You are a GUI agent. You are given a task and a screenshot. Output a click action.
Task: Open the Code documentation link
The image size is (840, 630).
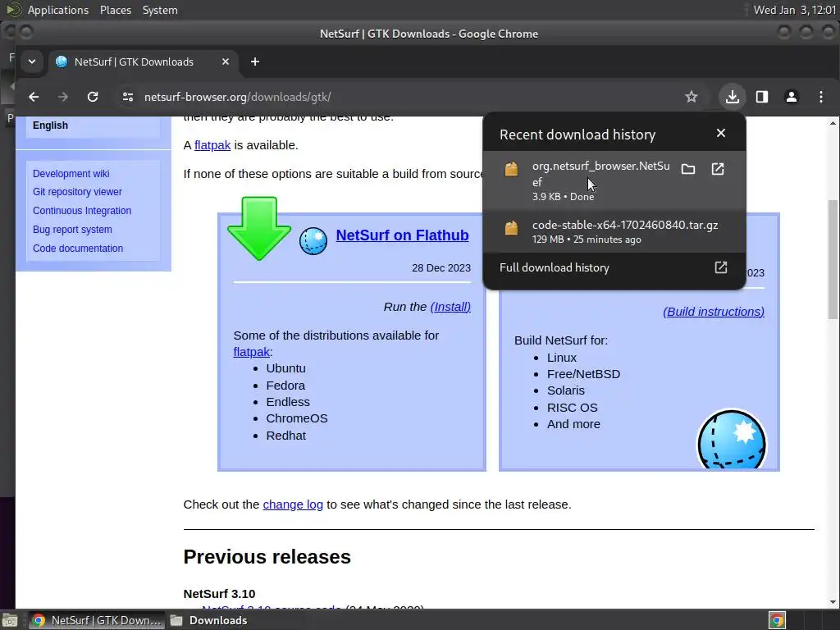78,248
